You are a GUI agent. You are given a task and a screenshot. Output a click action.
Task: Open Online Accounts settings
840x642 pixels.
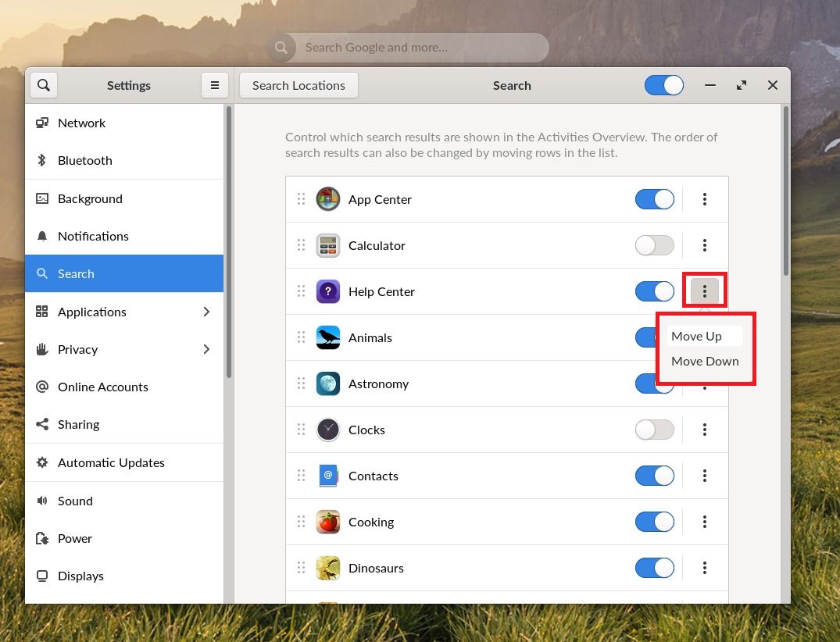[x=124, y=387]
